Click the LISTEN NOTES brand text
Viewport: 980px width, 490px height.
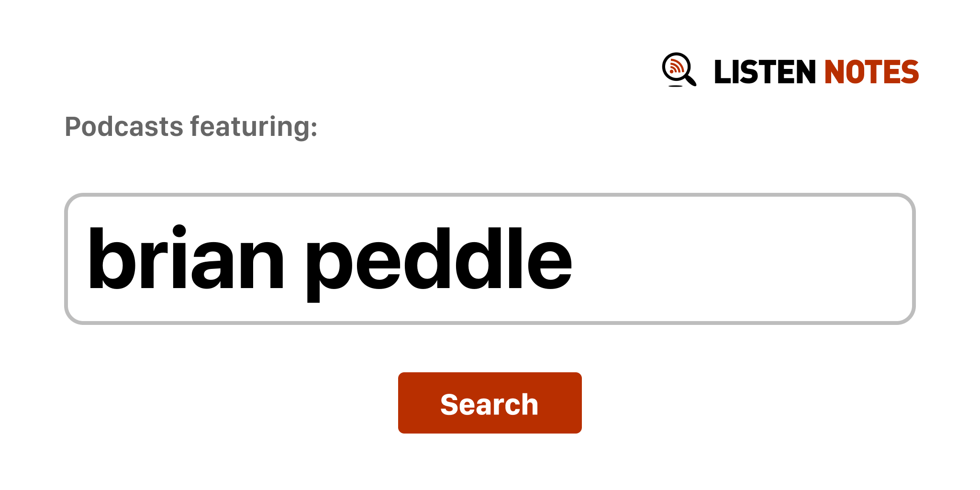tap(816, 72)
